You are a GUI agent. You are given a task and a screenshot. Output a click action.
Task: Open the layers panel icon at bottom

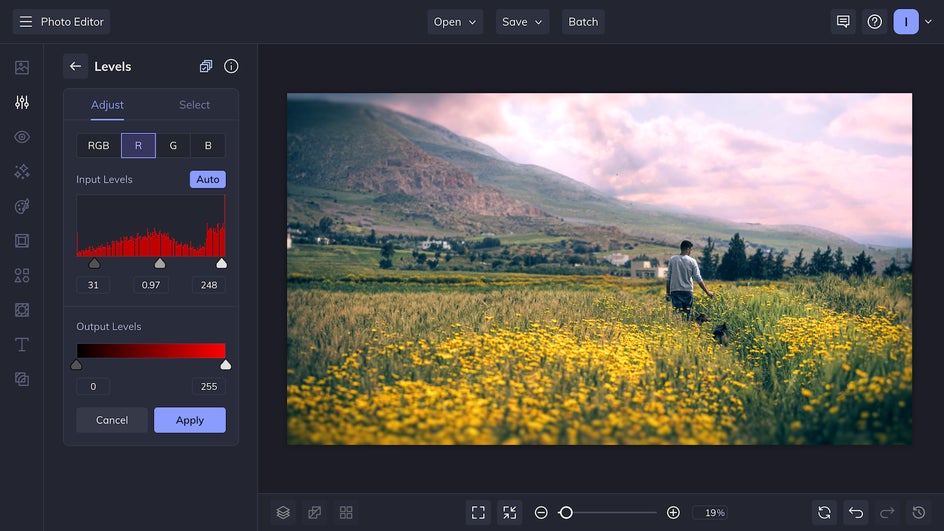(283, 512)
